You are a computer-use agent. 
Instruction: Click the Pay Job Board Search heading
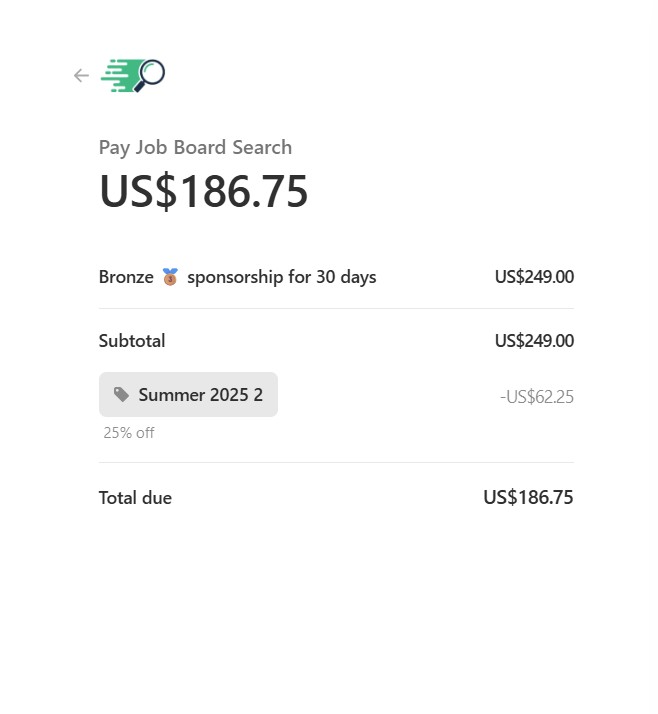coord(195,148)
